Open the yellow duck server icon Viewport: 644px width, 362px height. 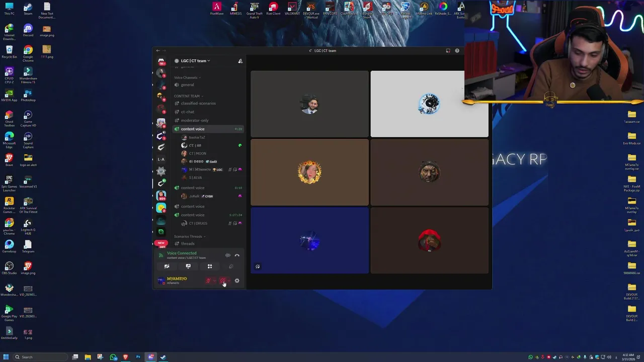161,208
